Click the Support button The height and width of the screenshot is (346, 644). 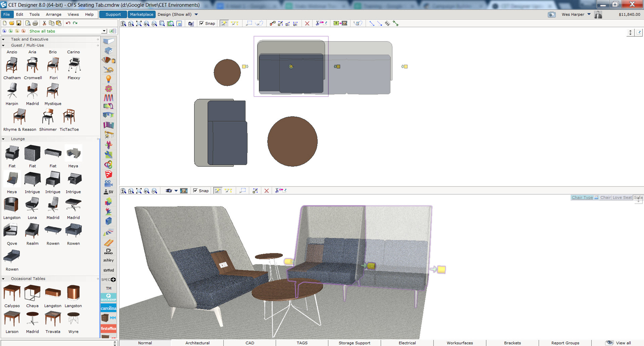(x=113, y=14)
